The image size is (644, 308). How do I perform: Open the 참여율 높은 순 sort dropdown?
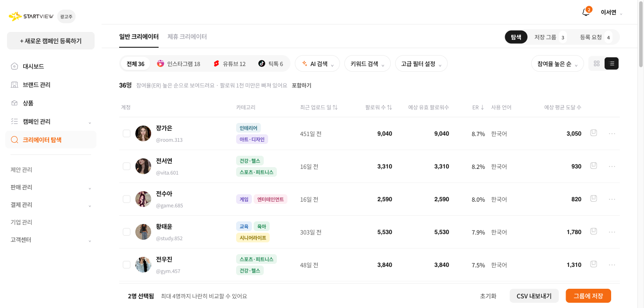(557, 63)
